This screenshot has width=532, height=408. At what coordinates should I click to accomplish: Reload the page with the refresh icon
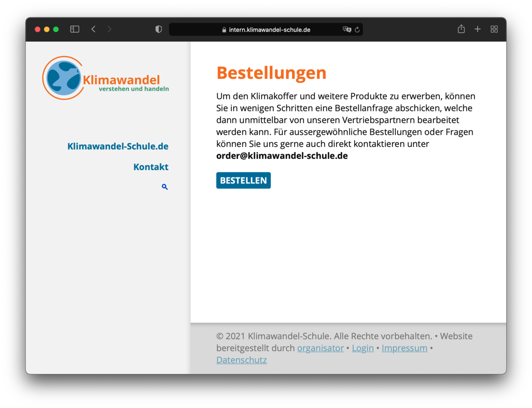357,30
